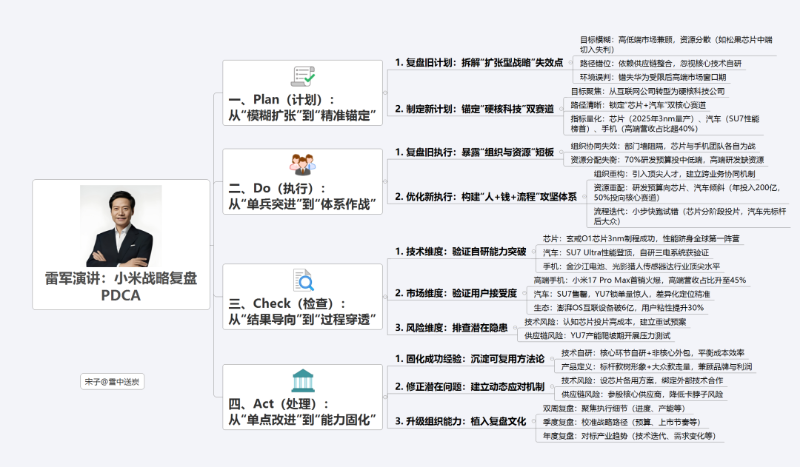Select subtopic 2. 市场维度:验证用户接受度
800x467 pixels.
[456, 293]
